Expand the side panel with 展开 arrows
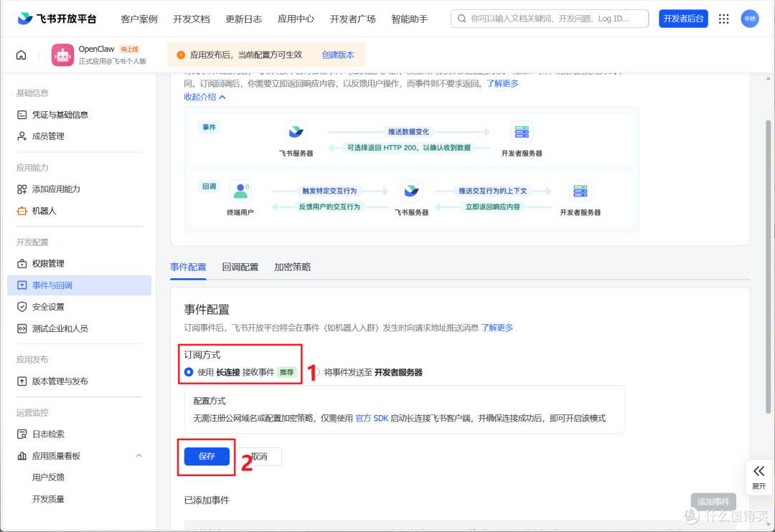The width and height of the screenshot is (775, 532). 758,476
